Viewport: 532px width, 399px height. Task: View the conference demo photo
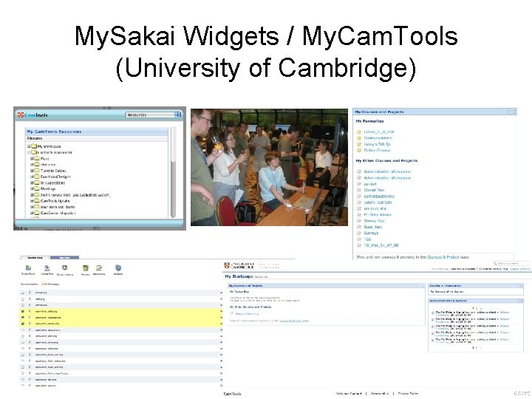[x=269, y=167]
